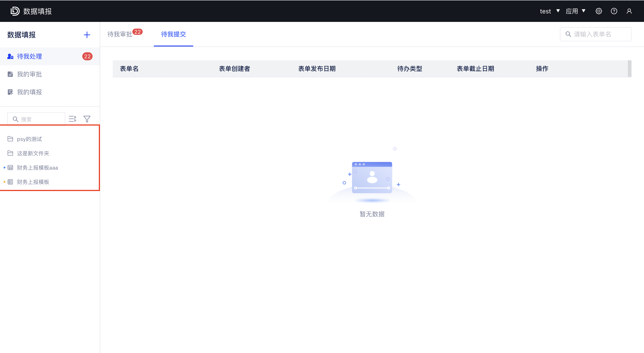Click the help question-mark icon
644x353 pixels.
[614, 11]
